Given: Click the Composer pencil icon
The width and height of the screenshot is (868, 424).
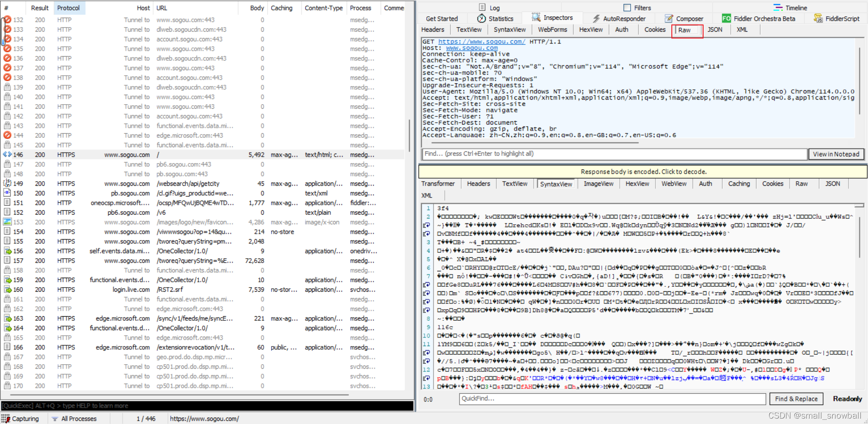Looking at the screenshot, I should tap(669, 19).
